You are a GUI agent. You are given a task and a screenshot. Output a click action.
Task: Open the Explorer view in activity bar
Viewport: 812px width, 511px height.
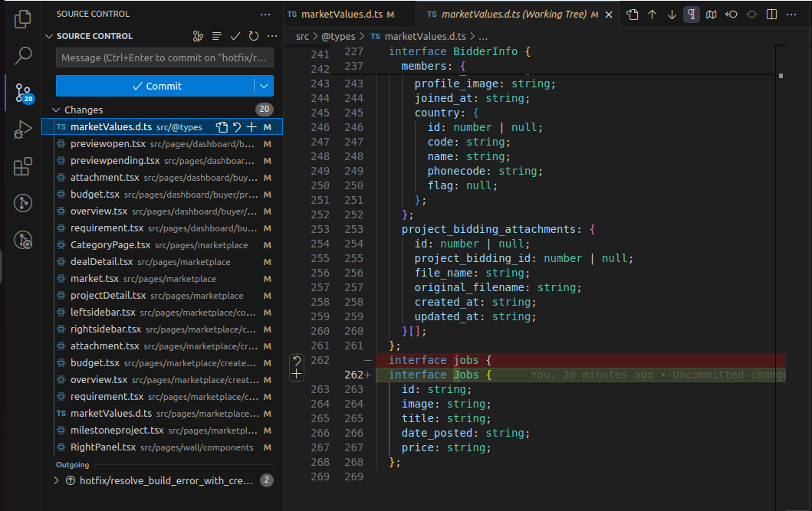coord(23,19)
